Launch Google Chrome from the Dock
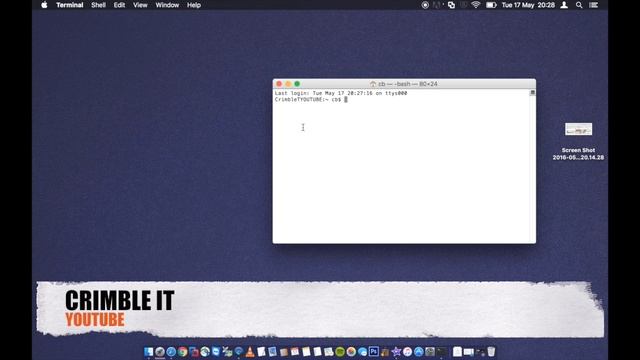Screen dimensions: 640x360 [x=182, y=351]
